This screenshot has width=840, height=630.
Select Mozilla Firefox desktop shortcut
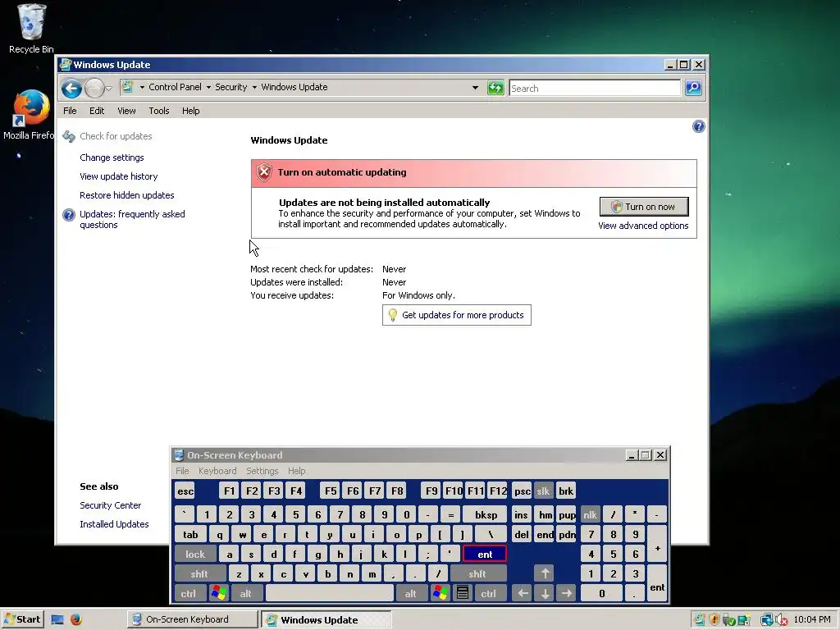[29, 116]
